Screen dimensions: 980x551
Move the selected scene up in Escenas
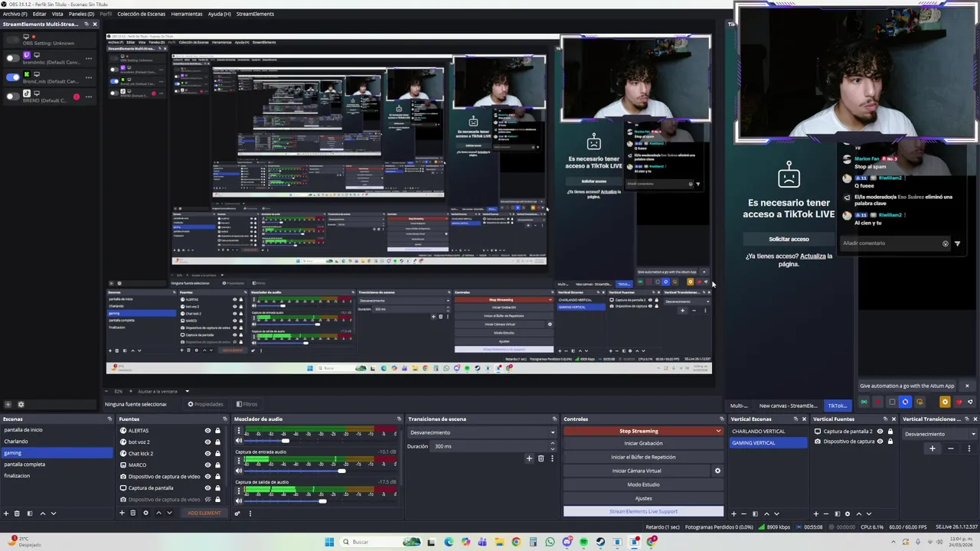pyautogui.click(x=42, y=514)
